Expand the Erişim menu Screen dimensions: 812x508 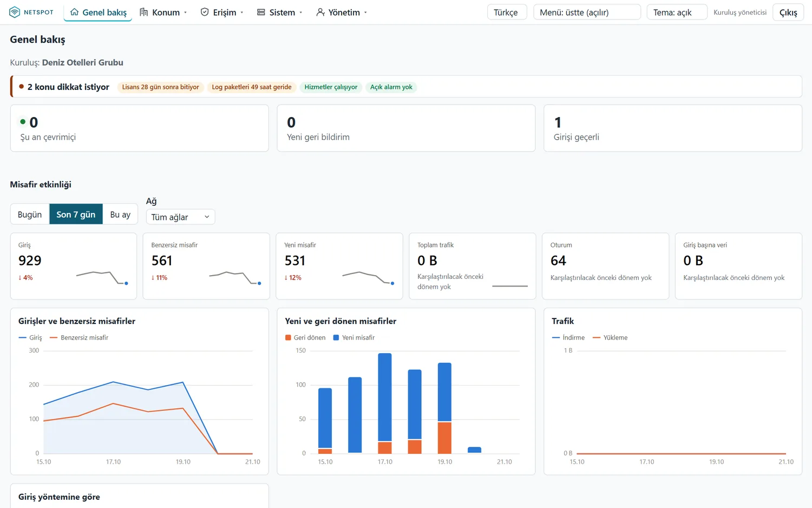tap(222, 12)
